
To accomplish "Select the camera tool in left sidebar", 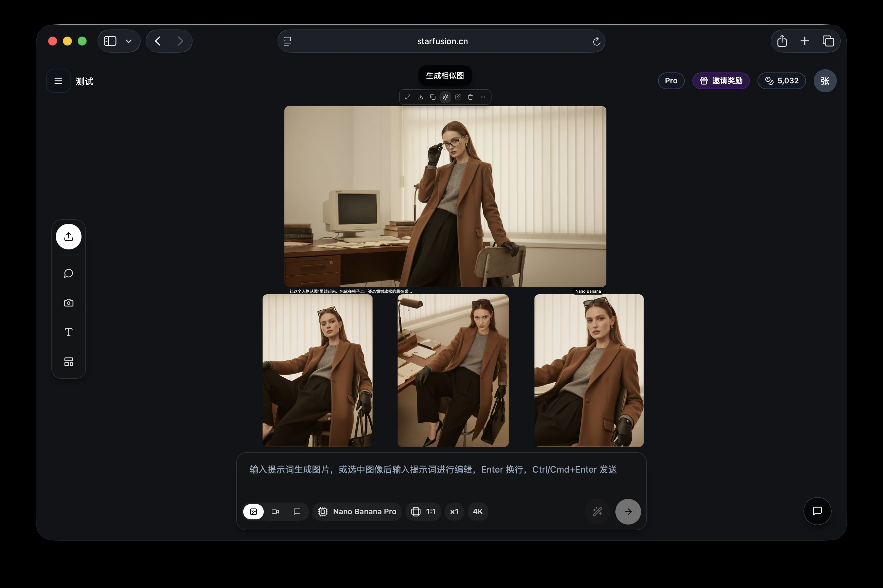I will coord(69,303).
